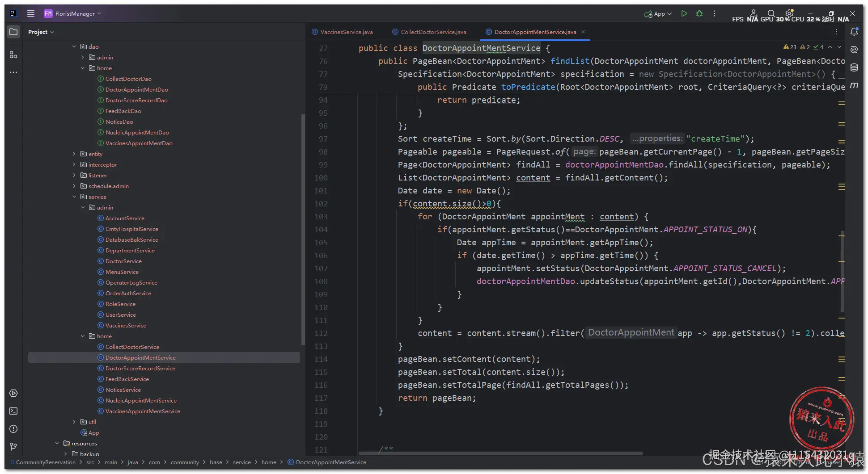Viewport: 868px width, 474px height.
Task: Select the DoctorAppointMentService.java tab
Action: [535, 32]
